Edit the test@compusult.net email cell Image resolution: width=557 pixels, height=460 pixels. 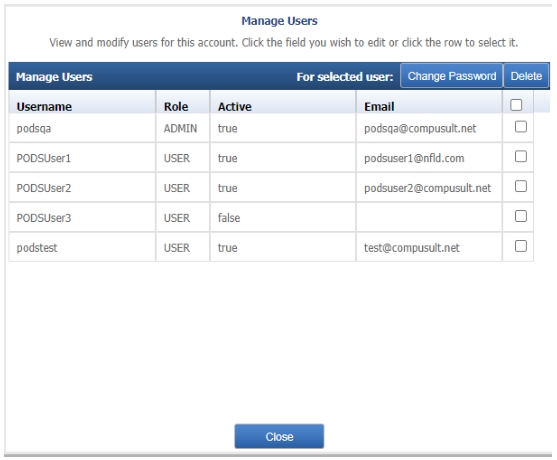(429, 248)
